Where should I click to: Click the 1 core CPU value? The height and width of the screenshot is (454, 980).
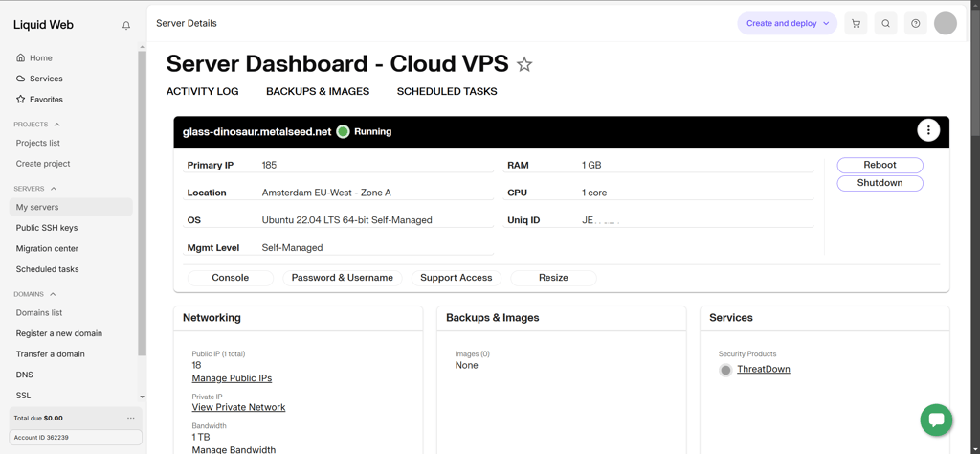tap(594, 193)
